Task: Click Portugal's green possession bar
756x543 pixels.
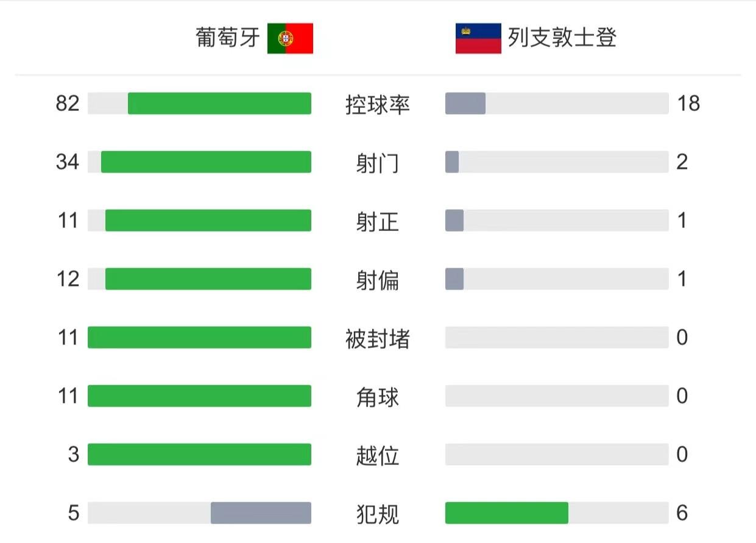Action: 219,104
